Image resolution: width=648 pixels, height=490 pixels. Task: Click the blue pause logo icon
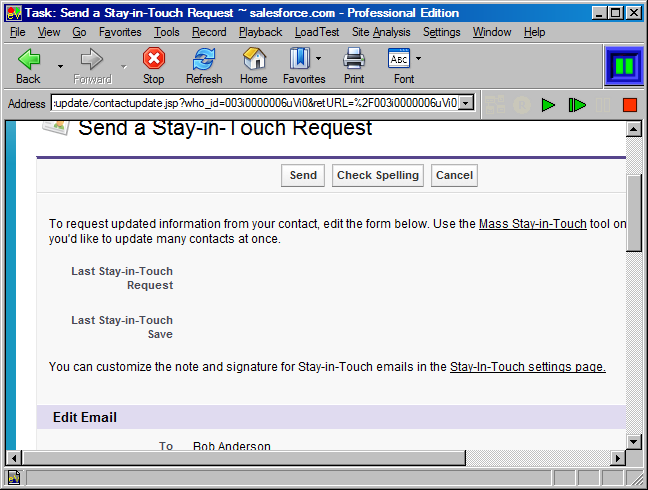pyautogui.click(x=624, y=66)
